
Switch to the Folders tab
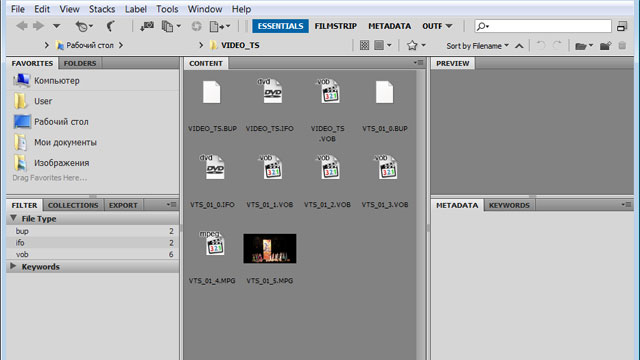coord(80,63)
